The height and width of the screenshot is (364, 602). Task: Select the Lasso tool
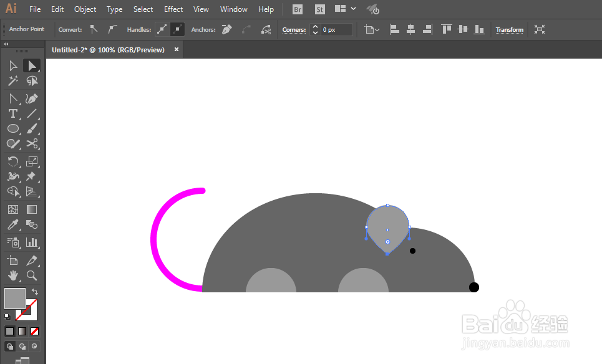point(32,81)
